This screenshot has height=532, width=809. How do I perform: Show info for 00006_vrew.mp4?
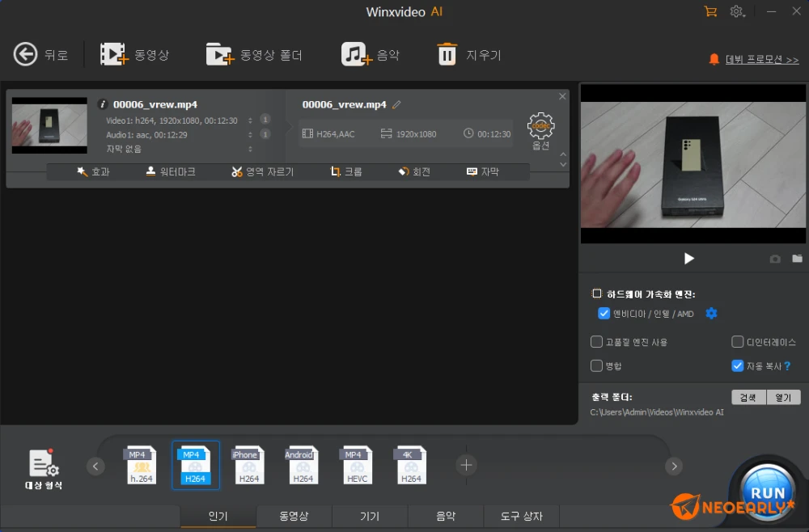102,104
